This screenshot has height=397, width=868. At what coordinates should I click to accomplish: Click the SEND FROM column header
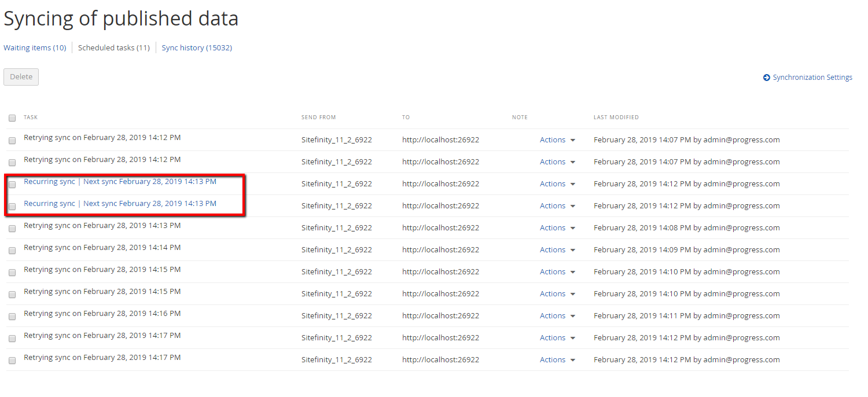tap(319, 117)
